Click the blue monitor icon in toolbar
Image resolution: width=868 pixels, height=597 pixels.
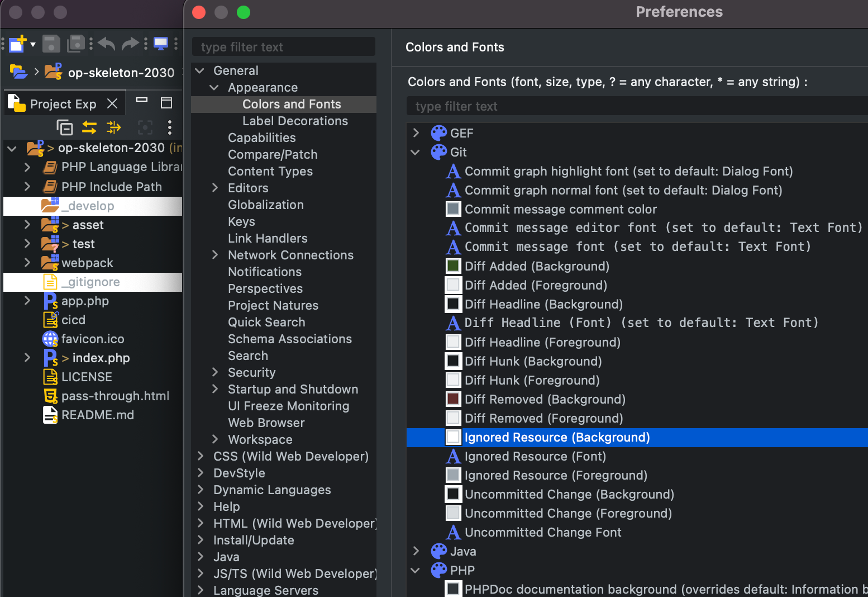point(161,44)
